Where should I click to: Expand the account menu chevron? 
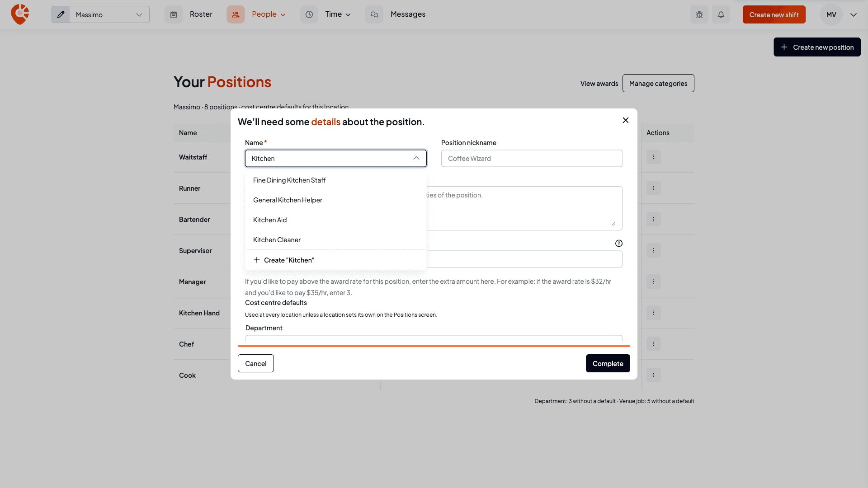point(854,15)
